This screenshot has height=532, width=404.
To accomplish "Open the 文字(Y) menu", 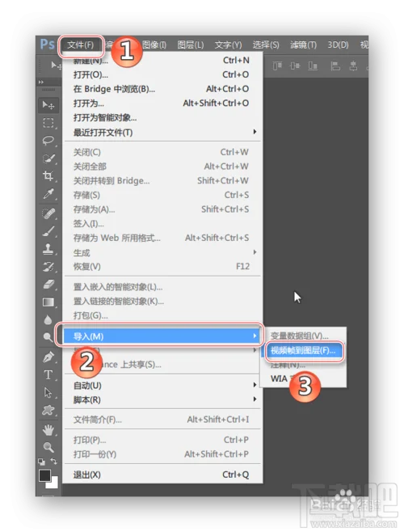I will click(229, 44).
